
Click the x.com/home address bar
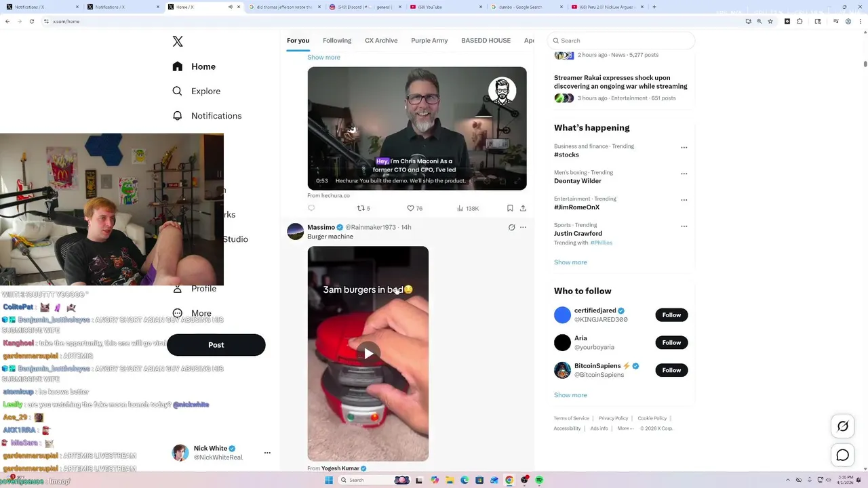pyautogui.click(x=393, y=21)
